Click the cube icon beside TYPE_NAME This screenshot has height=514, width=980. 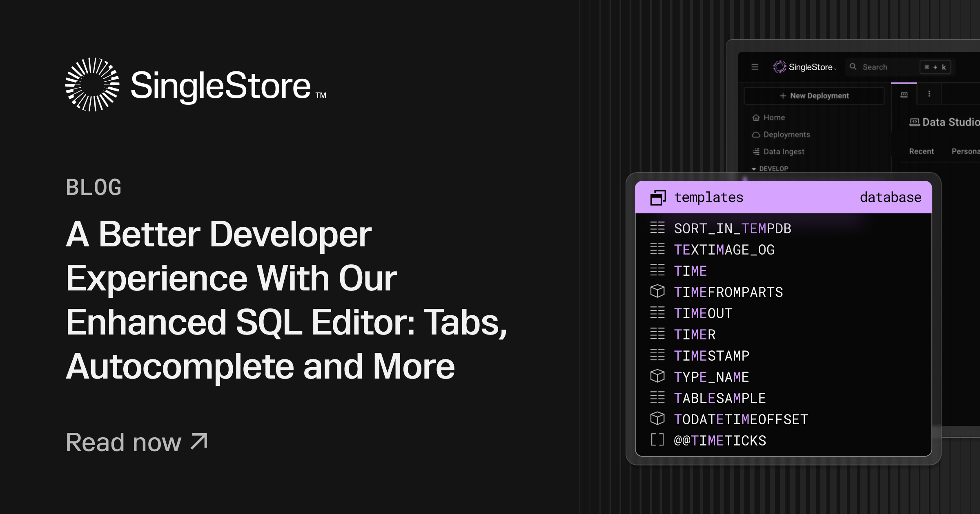pyautogui.click(x=657, y=376)
